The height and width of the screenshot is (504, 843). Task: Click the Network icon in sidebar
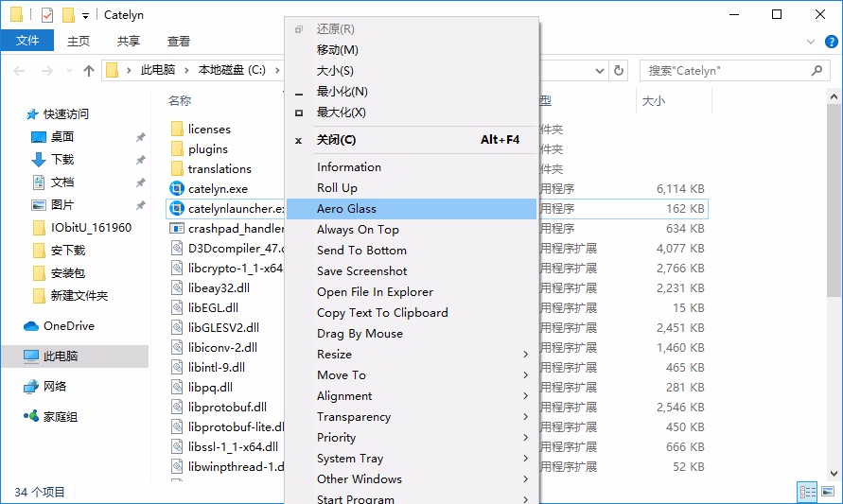click(31, 387)
